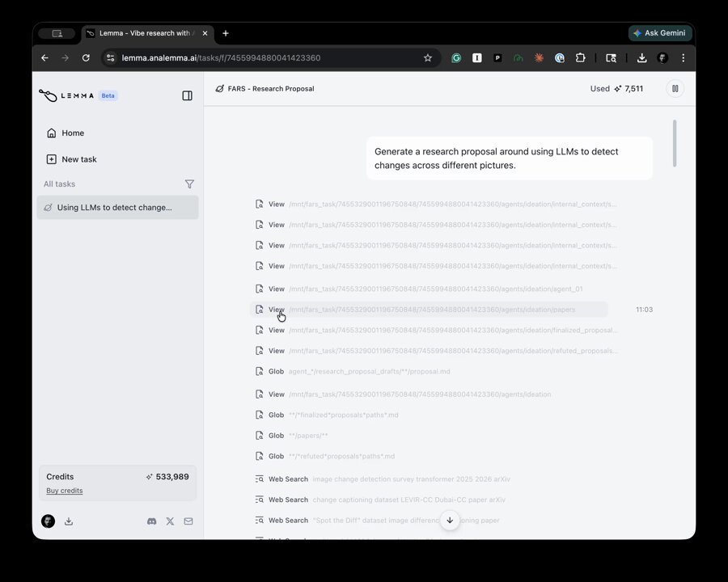Screen dimensions: 728x582
Task: Jump to bottom with the down-arrow button
Action: coord(450,521)
